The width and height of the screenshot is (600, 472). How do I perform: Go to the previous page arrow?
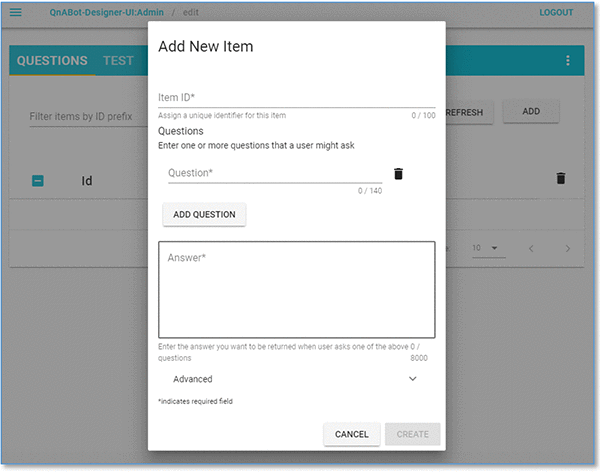[531, 249]
